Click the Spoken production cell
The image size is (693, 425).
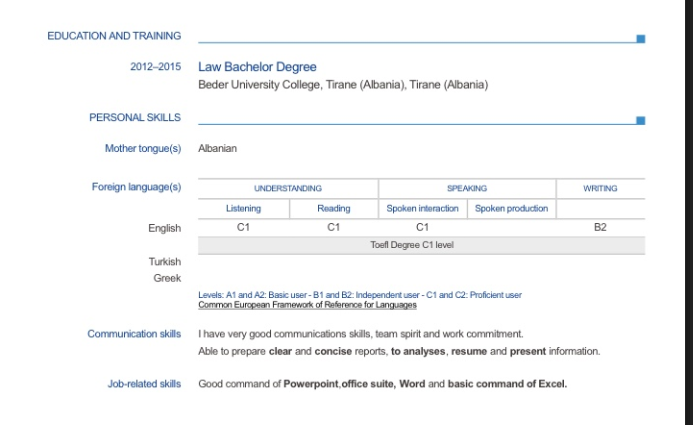point(511,209)
